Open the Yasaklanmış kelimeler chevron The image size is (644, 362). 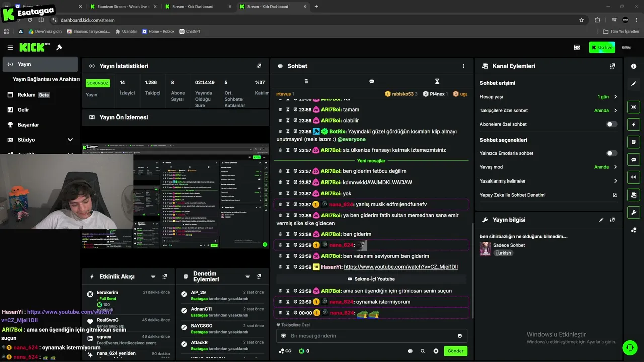coord(615,181)
